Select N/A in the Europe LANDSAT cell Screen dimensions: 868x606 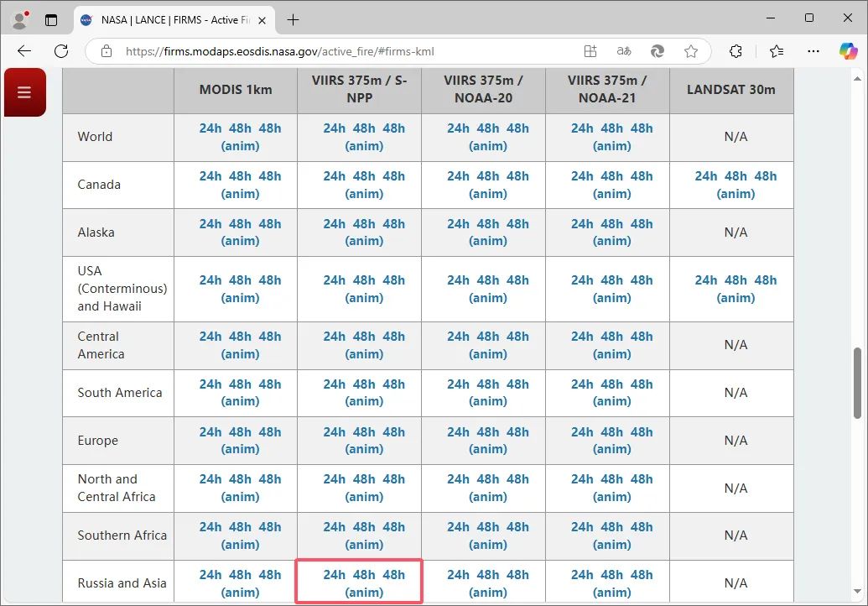coord(735,441)
